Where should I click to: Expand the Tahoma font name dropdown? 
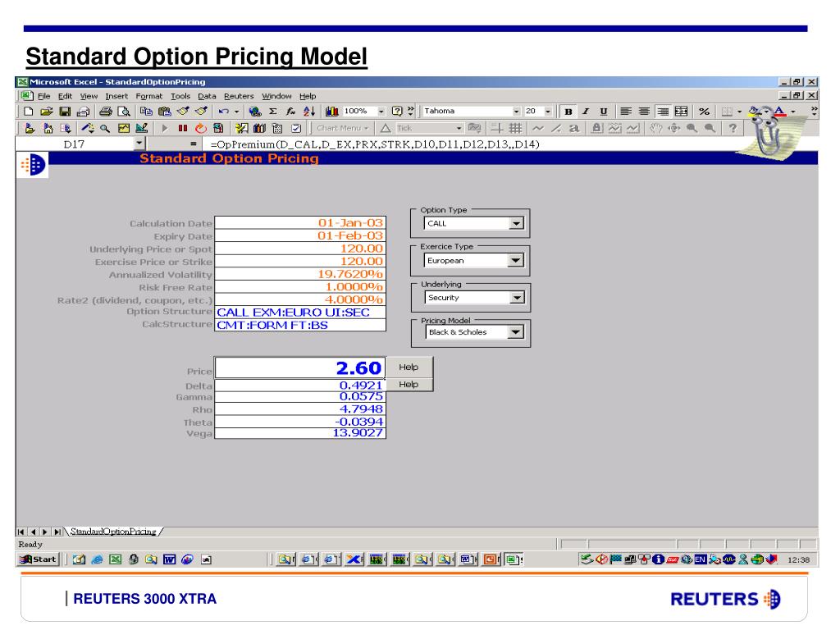click(516, 111)
